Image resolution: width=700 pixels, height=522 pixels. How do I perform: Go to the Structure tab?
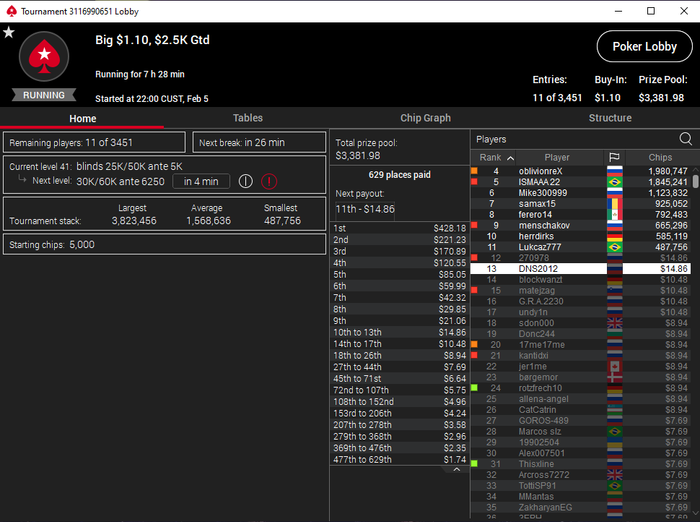(610, 118)
